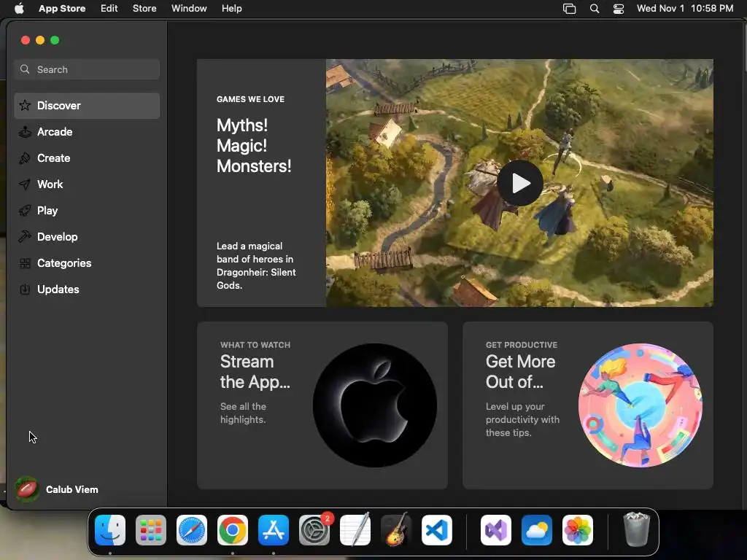
Task: Select the Play rocket icon
Action: tap(25, 211)
